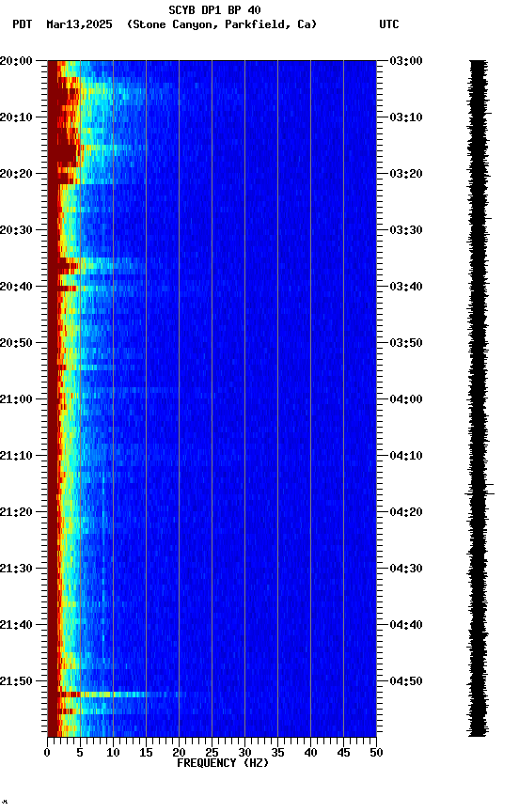Click the '04:50' UTC time label
The height and width of the screenshot is (812, 519).
pyautogui.click(x=406, y=682)
